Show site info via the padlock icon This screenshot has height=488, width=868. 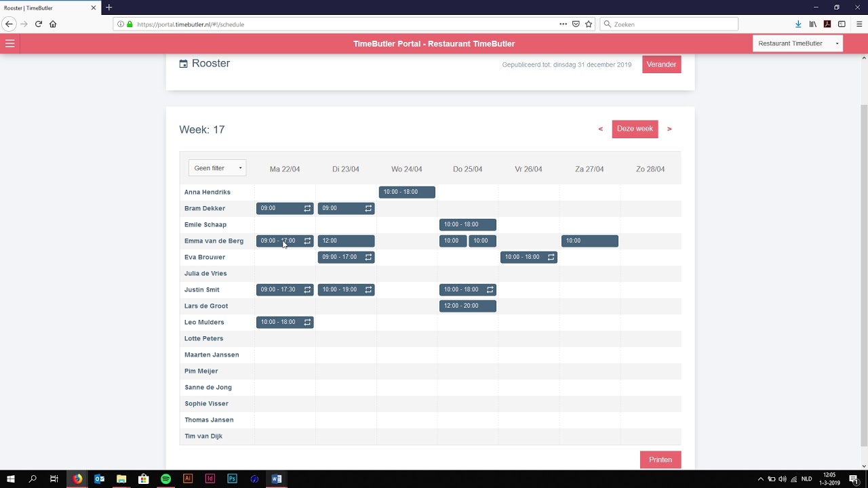click(130, 24)
